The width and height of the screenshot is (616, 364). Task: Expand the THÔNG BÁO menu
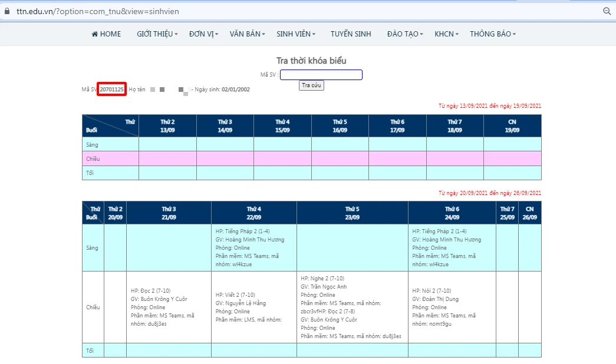(492, 34)
